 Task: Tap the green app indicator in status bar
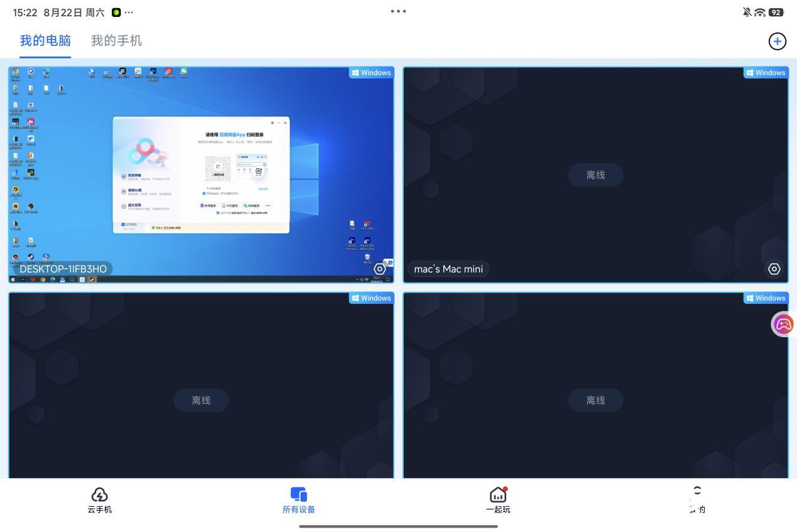pyautogui.click(x=116, y=12)
